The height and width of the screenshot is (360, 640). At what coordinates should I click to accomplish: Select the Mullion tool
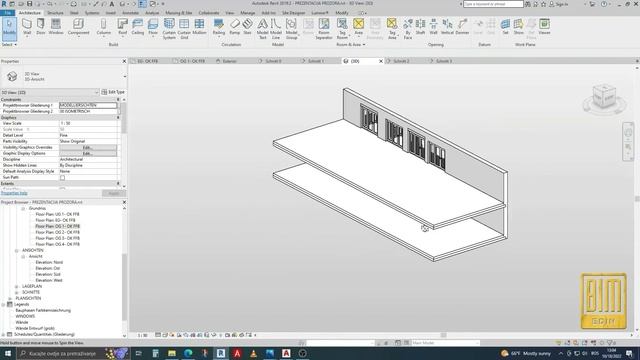(x=199, y=27)
